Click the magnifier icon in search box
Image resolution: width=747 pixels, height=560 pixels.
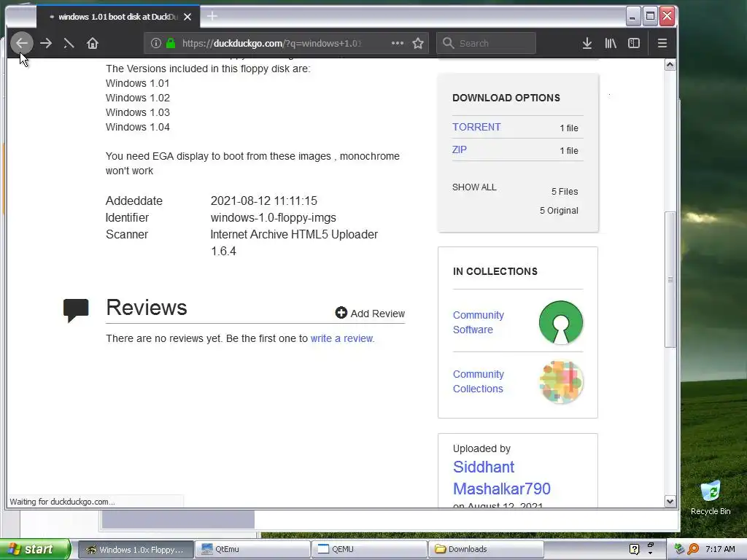click(448, 43)
